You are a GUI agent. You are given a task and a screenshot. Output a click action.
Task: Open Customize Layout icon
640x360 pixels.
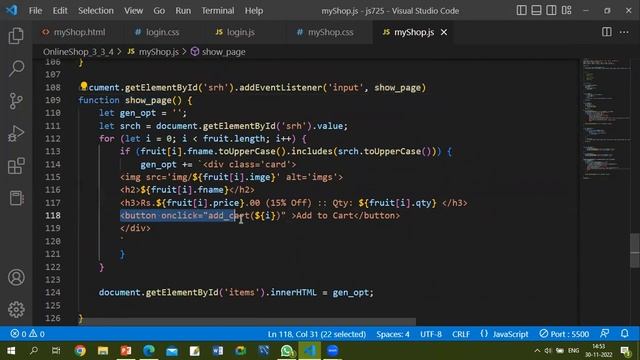(x=567, y=10)
